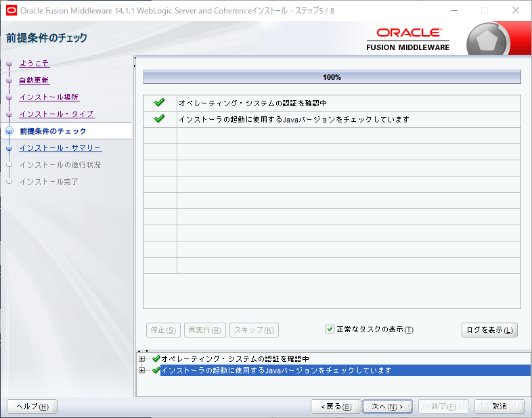The width and height of the screenshot is (532, 418).
Task: Go back with 戻る(B) button
Action: click(336, 407)
